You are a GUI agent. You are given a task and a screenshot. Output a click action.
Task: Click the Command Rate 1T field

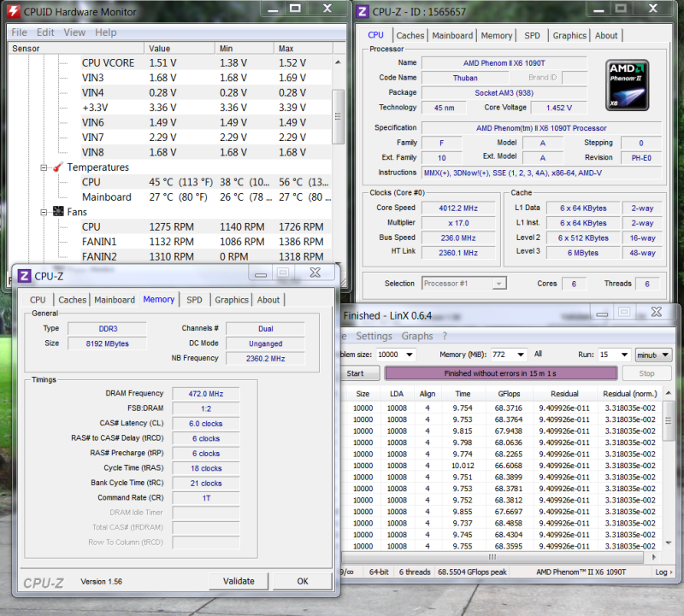pos(206,498)
